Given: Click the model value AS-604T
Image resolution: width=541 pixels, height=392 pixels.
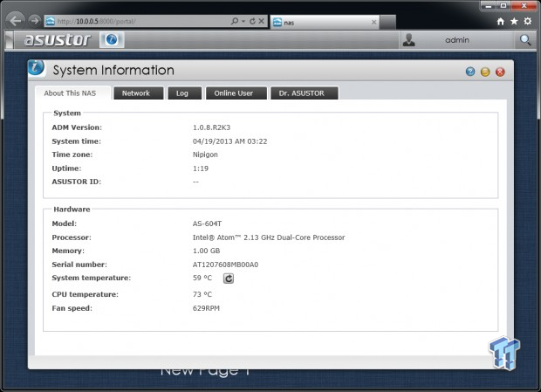Looking at the screenshot, I should [x=207, y=224].
